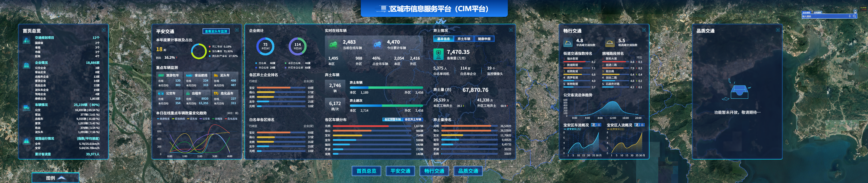The height and width of the screenshot is (183, 868).
Task: Click the blue 今日累计车辆 truck icon
Action: [377, 45]
